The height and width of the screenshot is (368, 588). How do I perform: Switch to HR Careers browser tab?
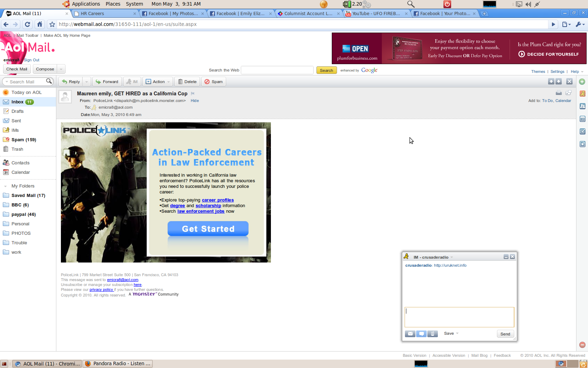105,14
